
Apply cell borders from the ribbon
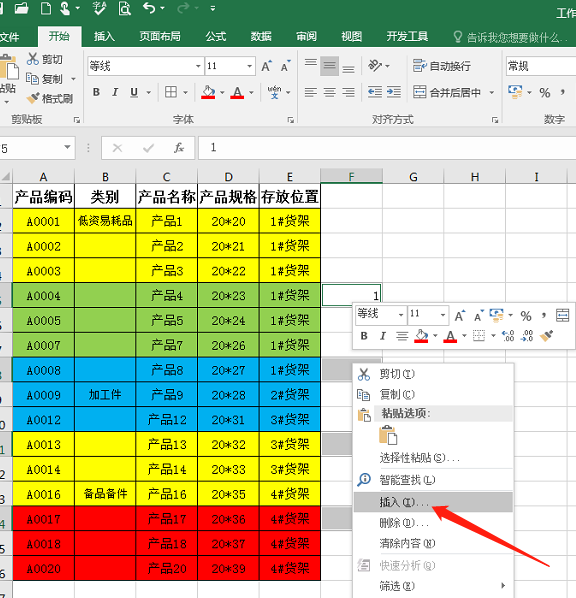click(171, 92)
